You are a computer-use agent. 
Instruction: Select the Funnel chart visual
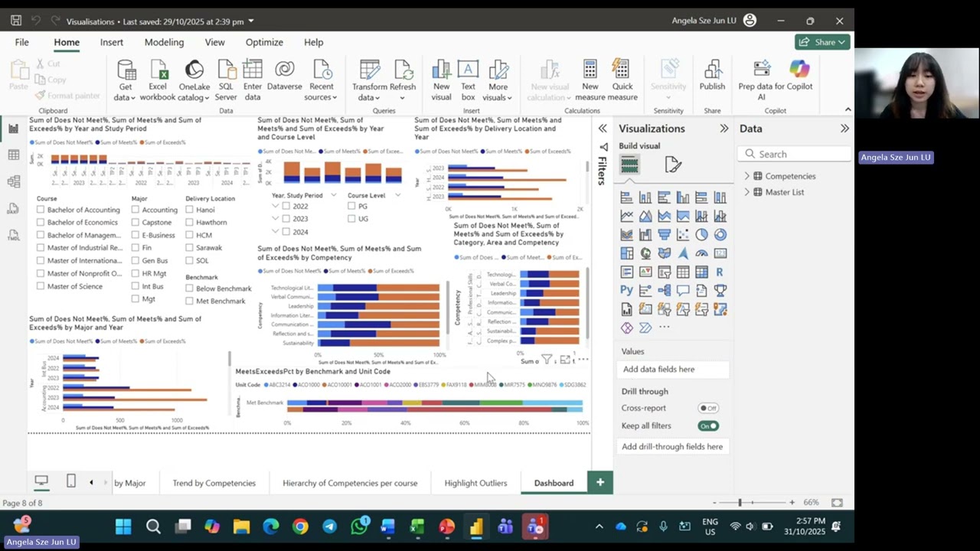point(664,235)
